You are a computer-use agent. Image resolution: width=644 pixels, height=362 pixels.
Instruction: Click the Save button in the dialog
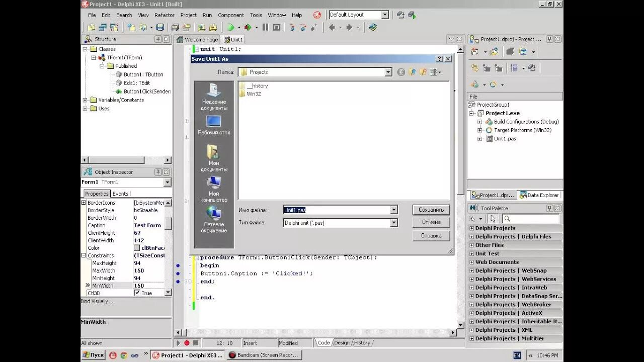pyautogui.click(x=431, y=210)
